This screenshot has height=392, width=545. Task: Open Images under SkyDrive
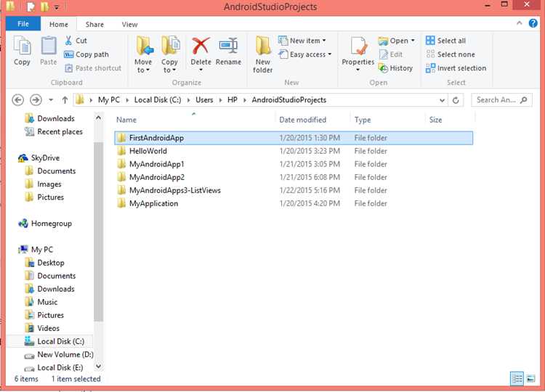(x=43, y=184)
